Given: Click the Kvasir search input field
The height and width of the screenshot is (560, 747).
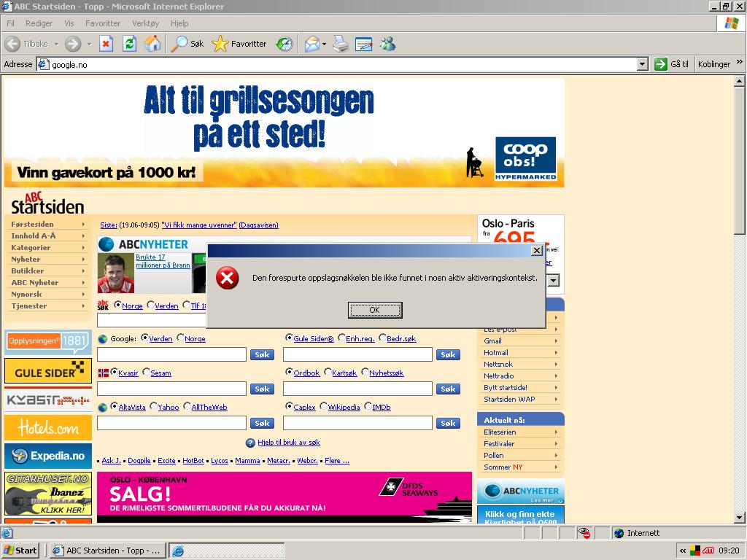Looking at the screenshot, I should pos(171,389).
